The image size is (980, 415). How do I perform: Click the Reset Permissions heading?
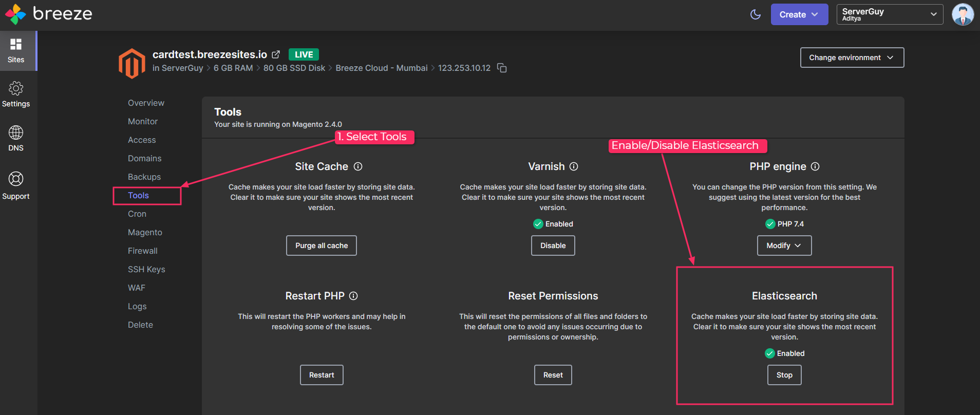click(553, 296)
